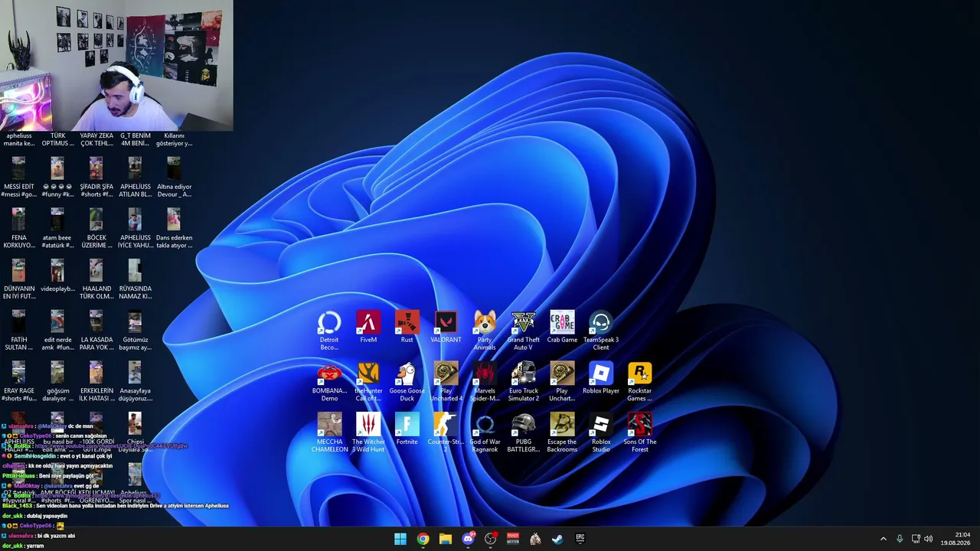The height and width of the screenshot is (551, 980).
Task: Open the Sons Of The Forest shortcut
Action: 640,433
